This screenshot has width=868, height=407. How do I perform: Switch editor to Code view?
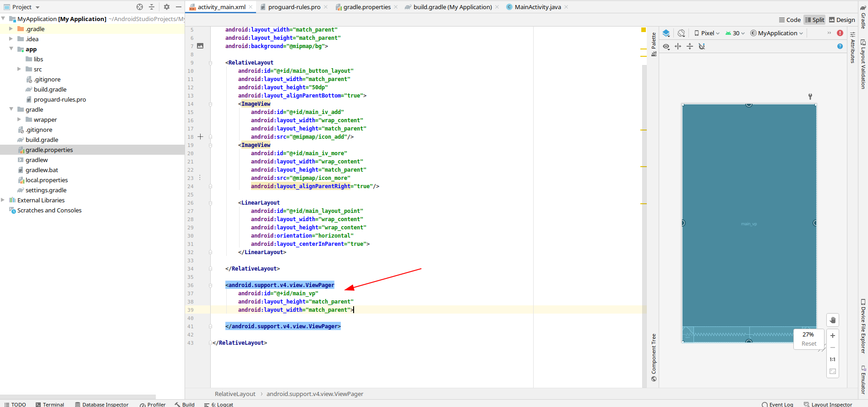tap(790, 20)
